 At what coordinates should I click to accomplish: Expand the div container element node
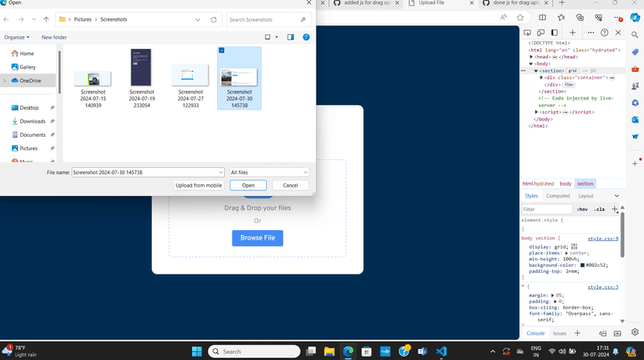pos(541,78)
